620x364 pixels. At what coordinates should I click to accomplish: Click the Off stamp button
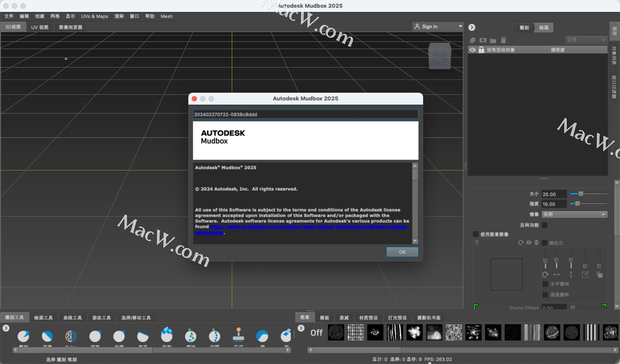316,333
